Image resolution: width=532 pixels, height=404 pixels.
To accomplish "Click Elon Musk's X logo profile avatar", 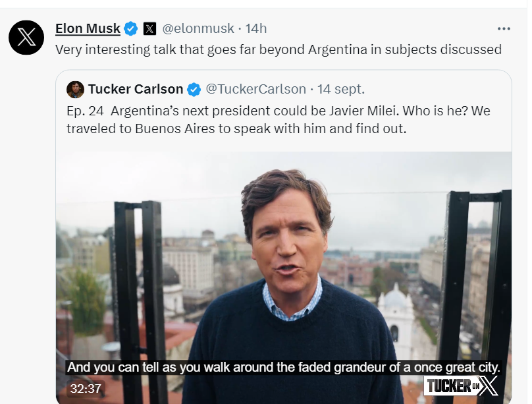I will [x=26, y=37].
